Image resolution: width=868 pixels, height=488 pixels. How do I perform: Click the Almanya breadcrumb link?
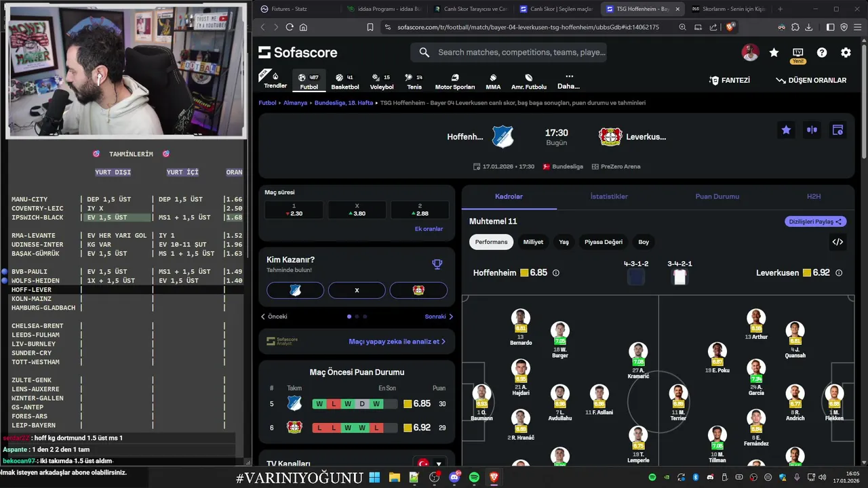pyautogui.click(x=295, y=103)
